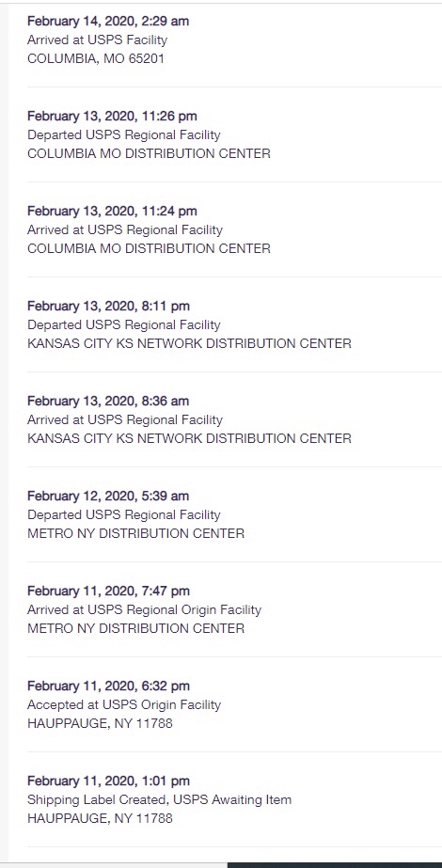Select the February 14, 2:29 am timestamp

108,21
